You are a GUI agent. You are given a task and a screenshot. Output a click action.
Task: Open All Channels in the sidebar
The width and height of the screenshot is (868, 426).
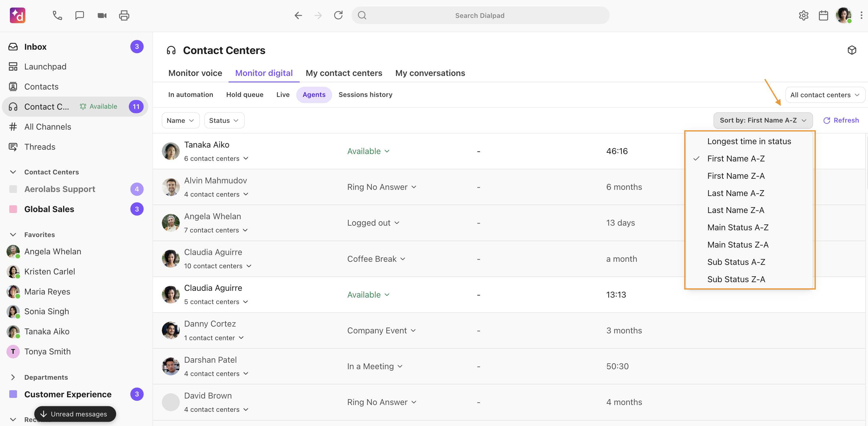[x=76, y=127]
